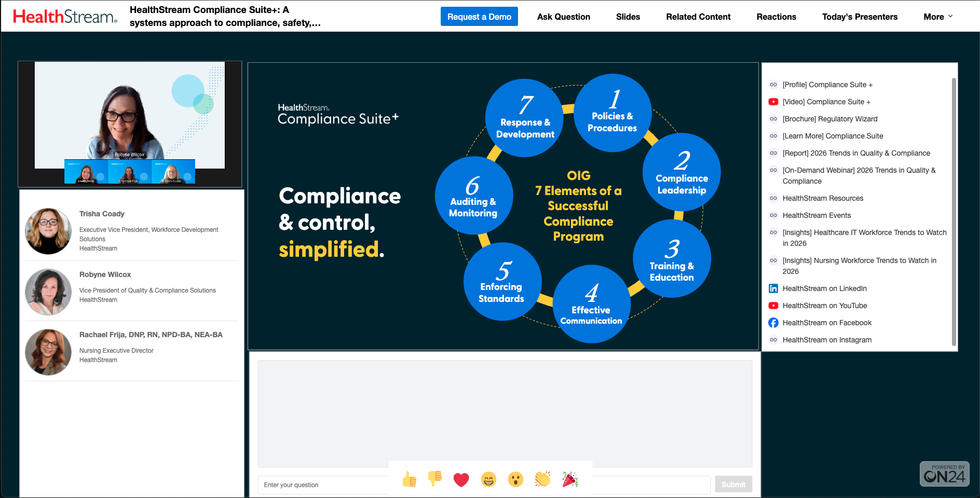Click the questions history text area

point(505,413)
